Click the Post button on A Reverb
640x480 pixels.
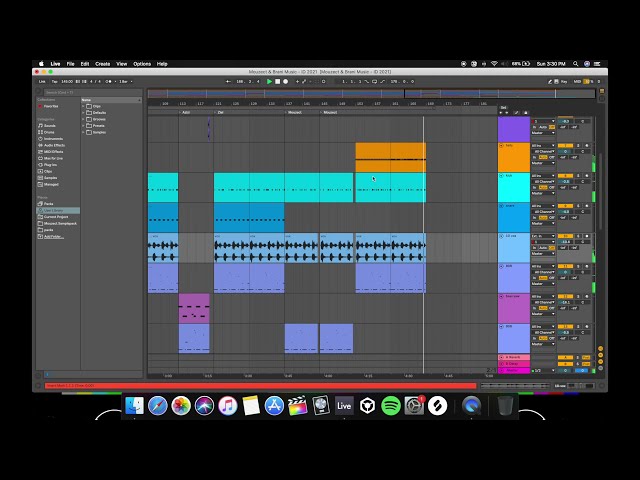[586, 358]
